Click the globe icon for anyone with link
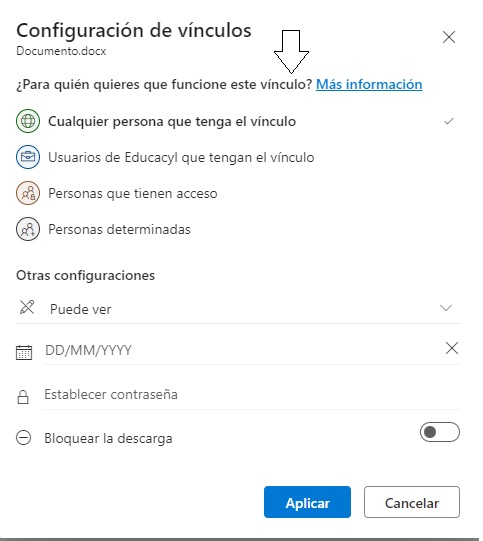The image size is (483, 541). coord(28,121)
